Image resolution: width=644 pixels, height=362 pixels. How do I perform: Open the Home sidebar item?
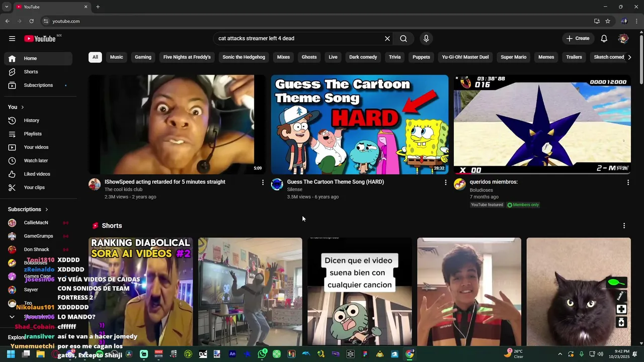coord(38,58)
